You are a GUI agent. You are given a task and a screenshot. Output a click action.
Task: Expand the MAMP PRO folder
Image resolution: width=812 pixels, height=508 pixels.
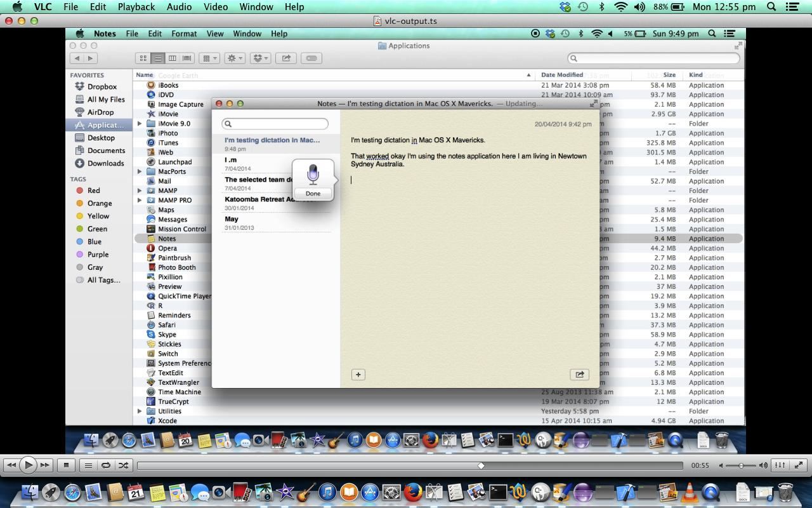coord(140,200)
